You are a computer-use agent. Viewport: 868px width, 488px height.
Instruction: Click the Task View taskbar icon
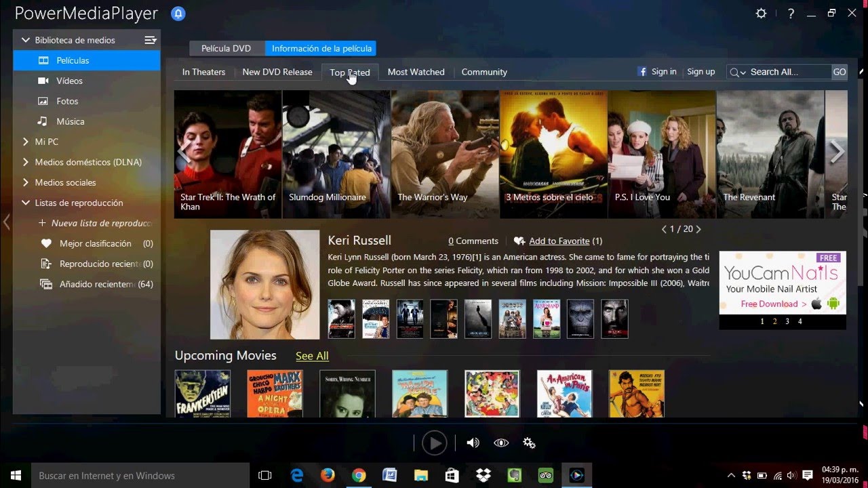tap(265, 476)
